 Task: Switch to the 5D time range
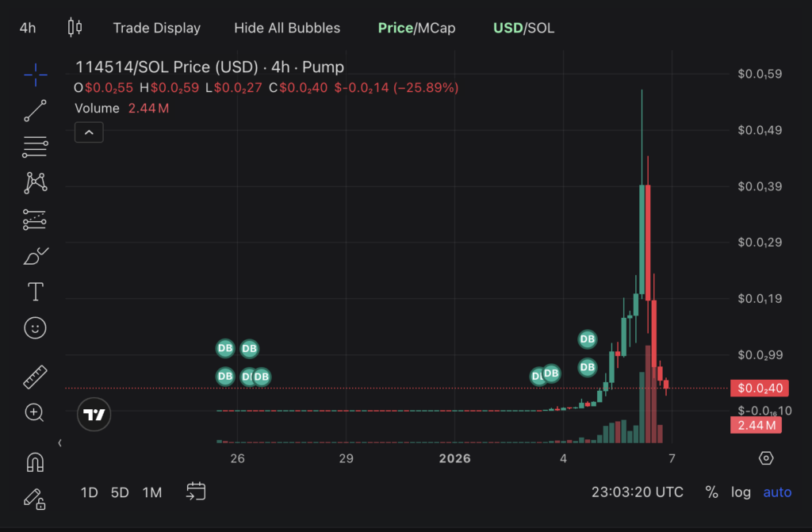pos(120,492)
